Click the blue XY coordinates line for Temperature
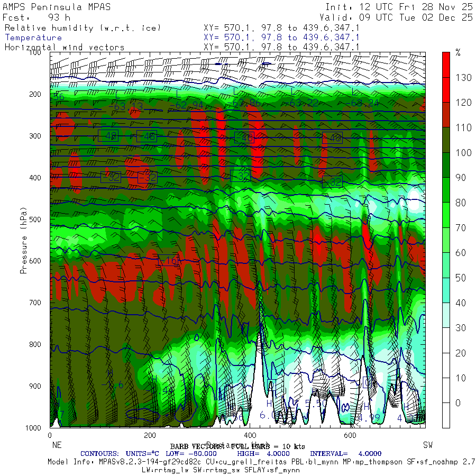 click(x=281, y=38)
